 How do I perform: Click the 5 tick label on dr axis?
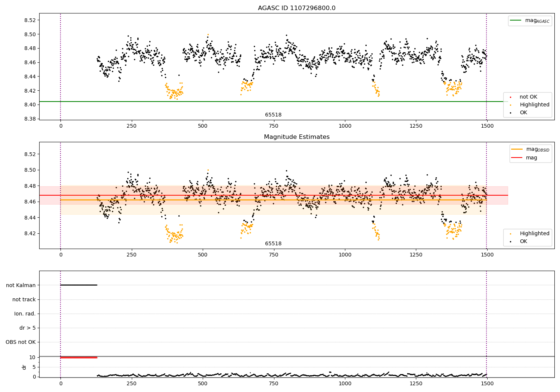click(34, 367)
